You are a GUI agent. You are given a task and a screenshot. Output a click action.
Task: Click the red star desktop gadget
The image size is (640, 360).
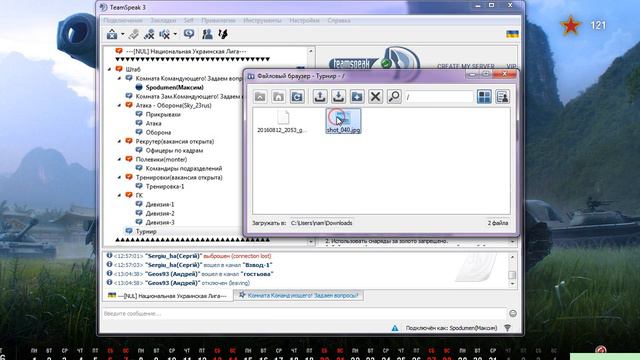pos(571,25)
